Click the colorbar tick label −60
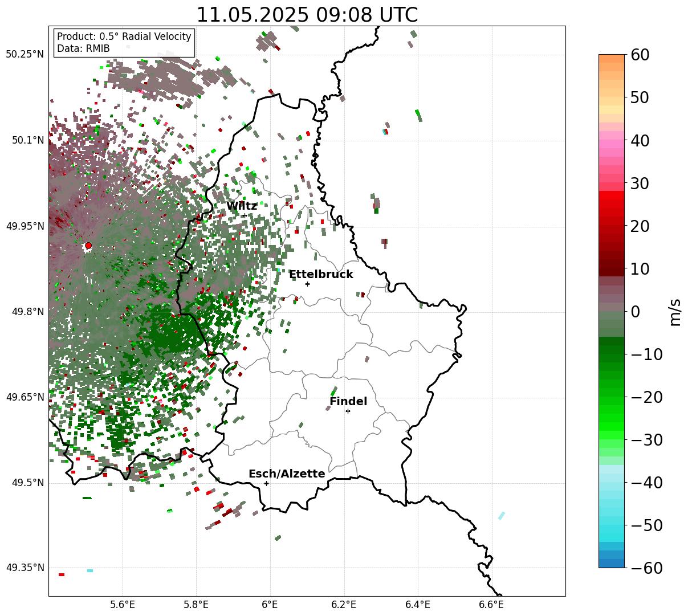This screenshot has height=616, width=688. [x=646, y=568]
